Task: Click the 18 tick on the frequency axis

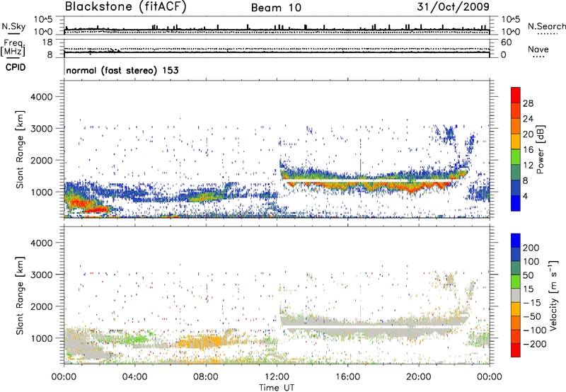Action: tap(47, 42)
